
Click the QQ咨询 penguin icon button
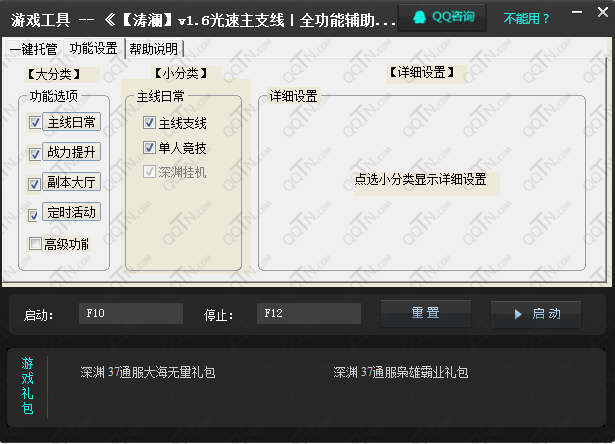tap(444, 17)
